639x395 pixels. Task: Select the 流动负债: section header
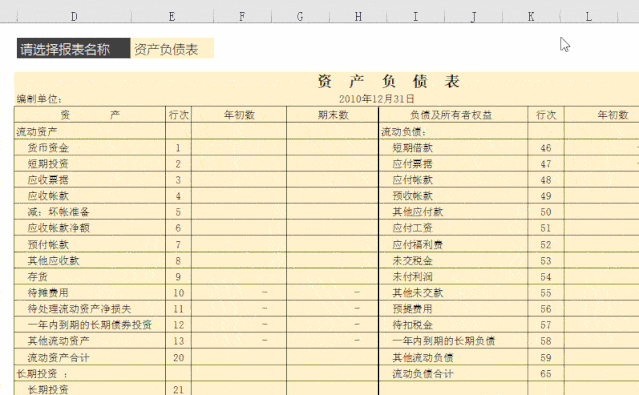[x=403, y=132]
